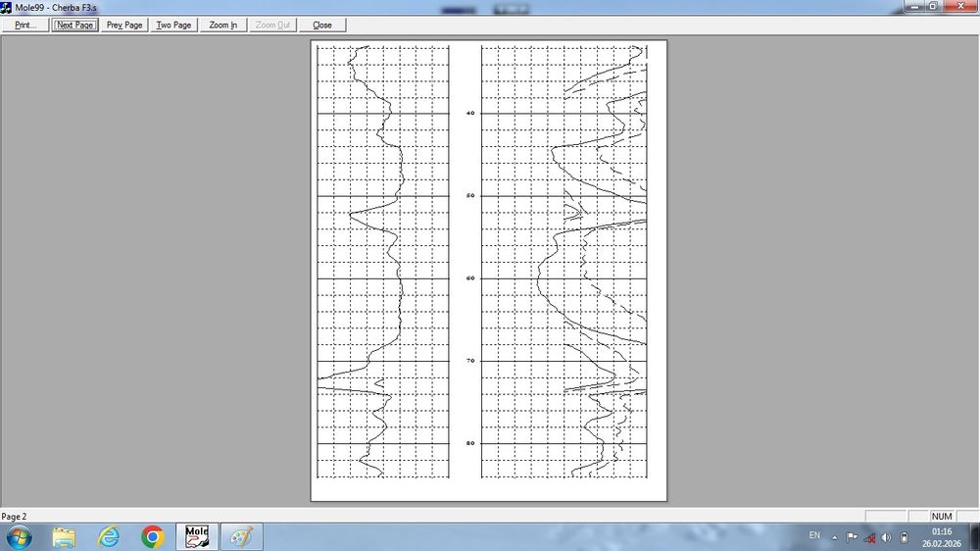Select Mole99 app icon in taskbar

[x=197, y=537]
